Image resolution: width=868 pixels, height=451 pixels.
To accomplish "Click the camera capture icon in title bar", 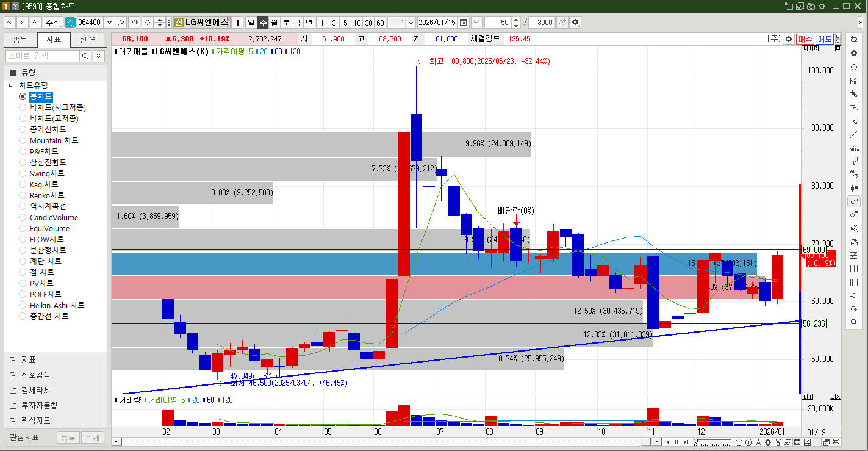I will coord(811,6).
